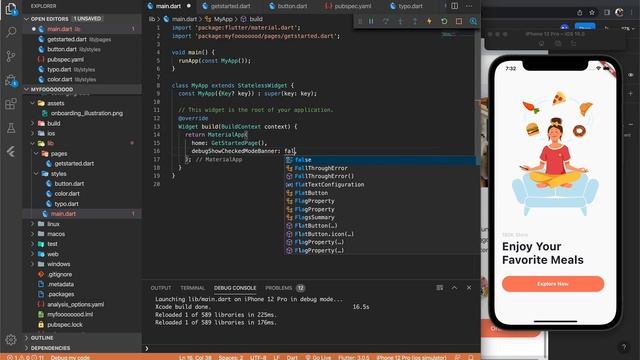Select FlatButton.icon(…) suggestion
The height and width of the screenshot is (360, 640).
point(380,234)
